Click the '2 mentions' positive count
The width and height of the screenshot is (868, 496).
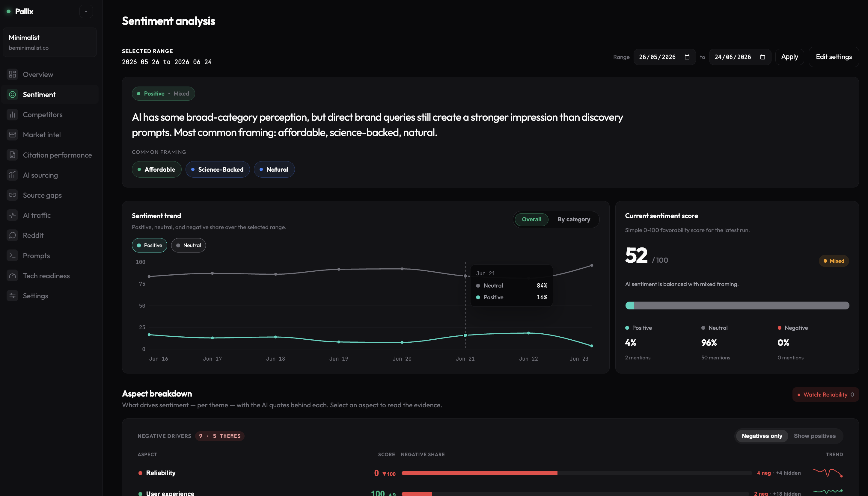tap(638, 358)
